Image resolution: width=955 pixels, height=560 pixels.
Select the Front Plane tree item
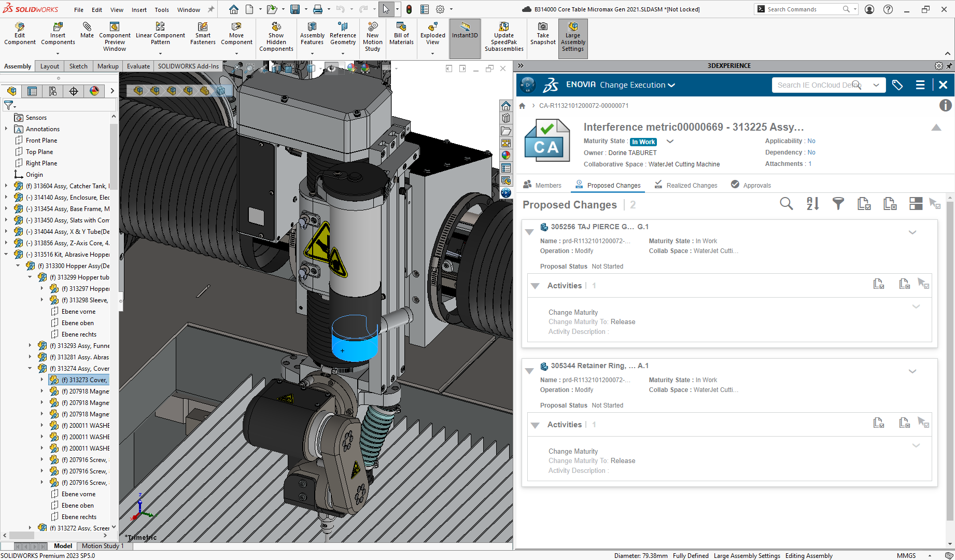[x=41, y=140]
